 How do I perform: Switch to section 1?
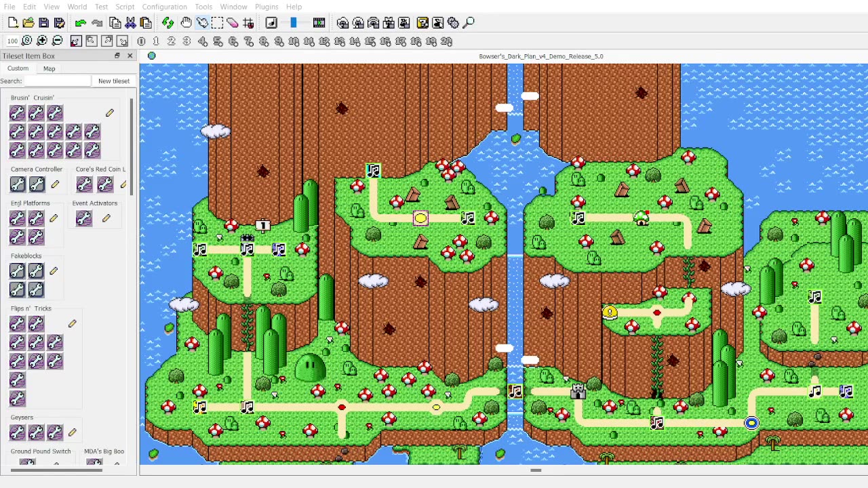[x=156, y=41]
